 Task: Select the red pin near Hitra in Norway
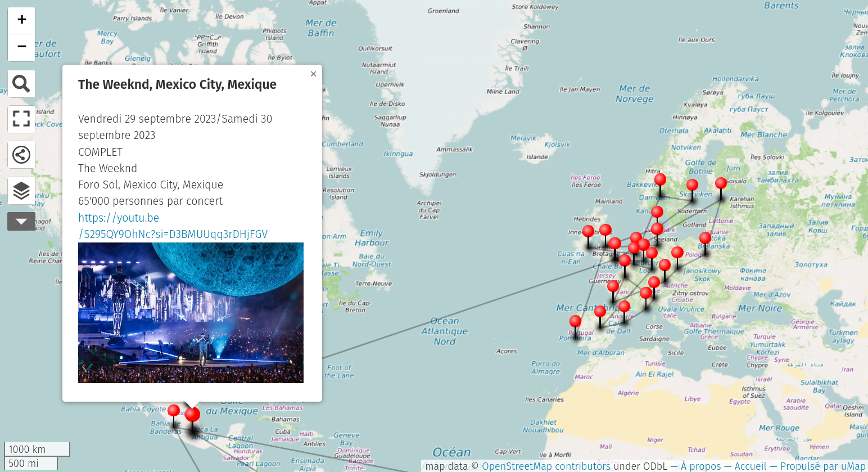click(661, 180)
